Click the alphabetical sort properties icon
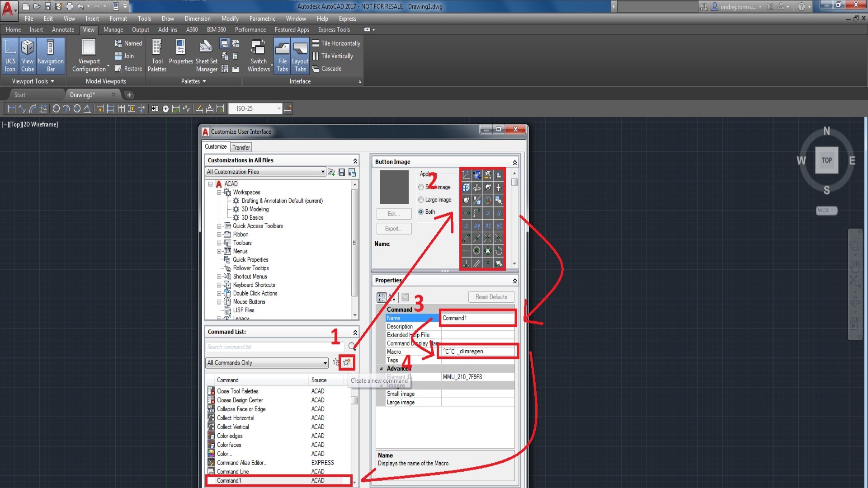The image size is (868, 488). tap(392, 297)
